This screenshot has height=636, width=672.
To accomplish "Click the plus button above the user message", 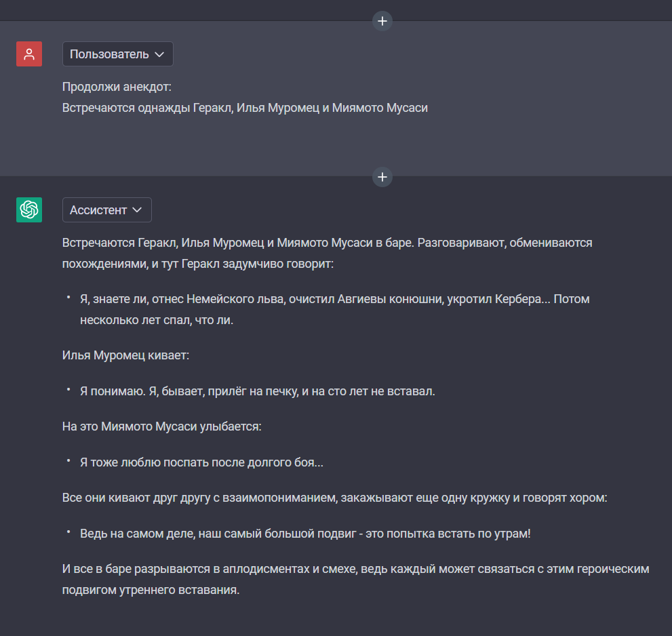I will click(382, 21).
